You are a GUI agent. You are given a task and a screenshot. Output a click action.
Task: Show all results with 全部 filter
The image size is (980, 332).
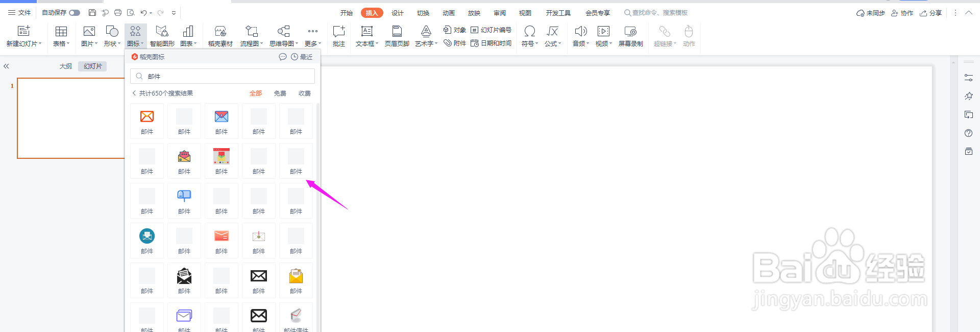point(256,93)
